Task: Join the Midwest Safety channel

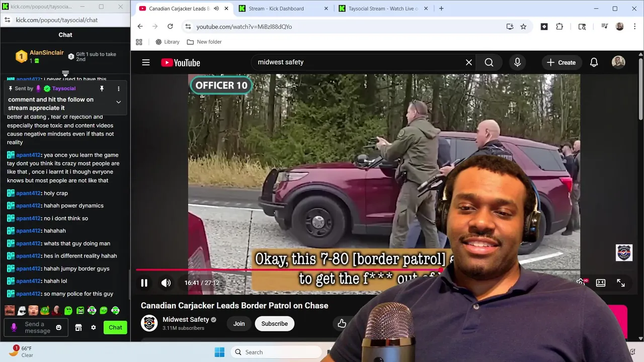Action: 239,324
